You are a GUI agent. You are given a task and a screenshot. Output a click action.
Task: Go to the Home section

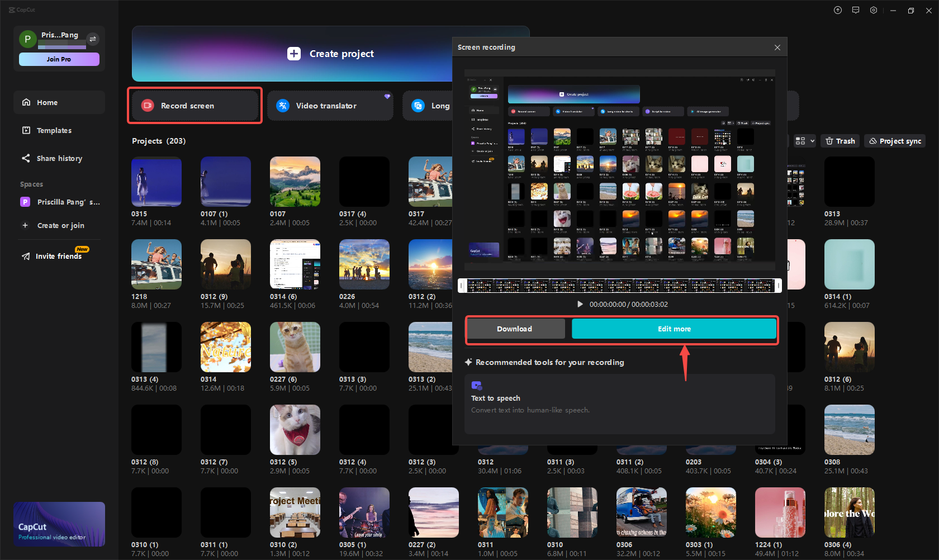[x=59, y=102]
